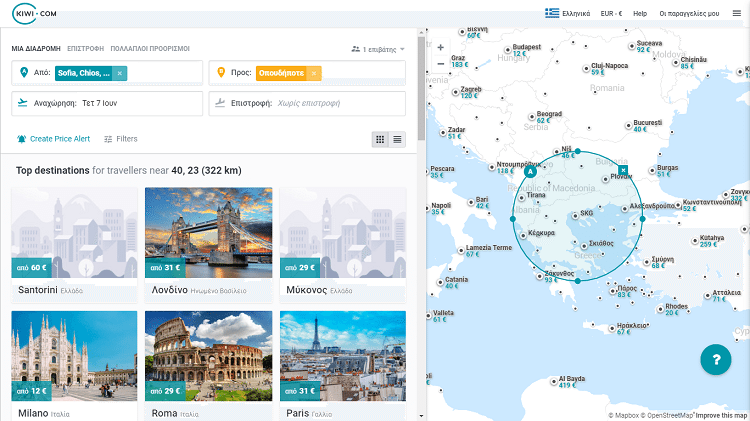Click the Cluj-Napoca map marker

click(586, 69)
